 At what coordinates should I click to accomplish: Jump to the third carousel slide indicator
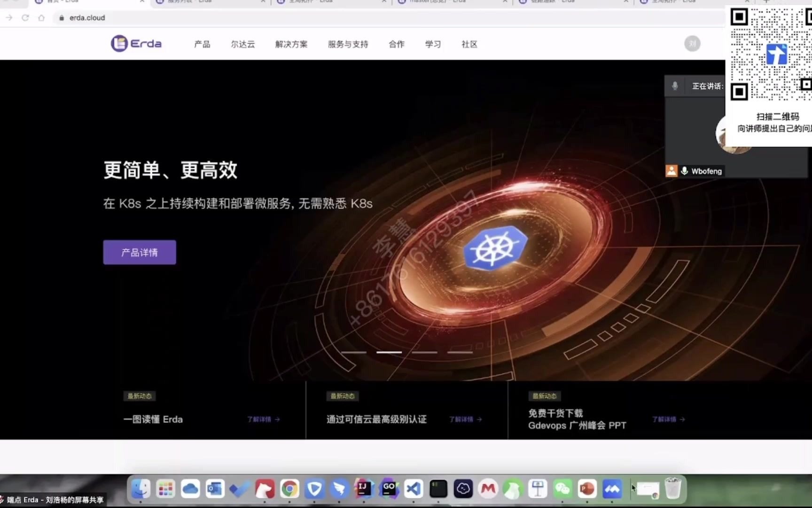pyautogui.click(x=425, y=352)
